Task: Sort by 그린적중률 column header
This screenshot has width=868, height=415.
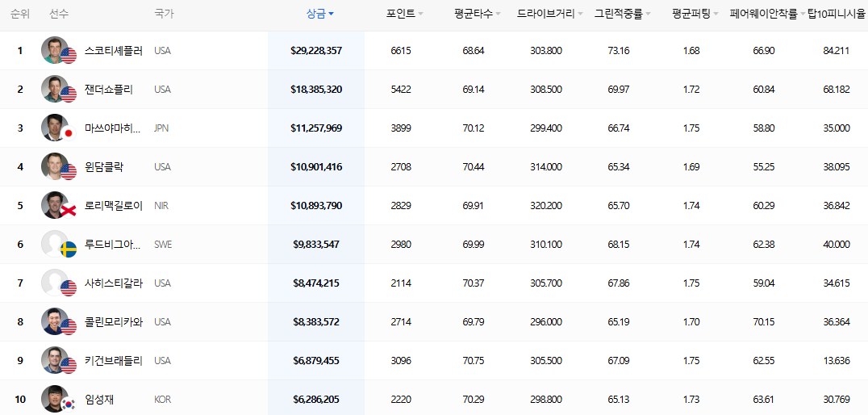Action: (622, 14)
